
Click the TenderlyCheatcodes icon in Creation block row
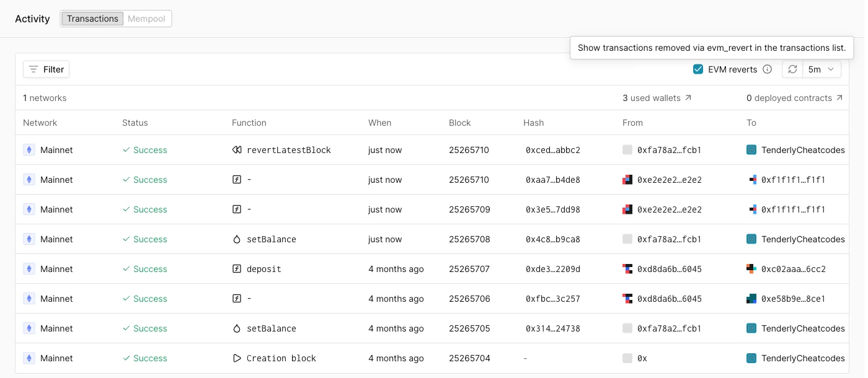751,358
